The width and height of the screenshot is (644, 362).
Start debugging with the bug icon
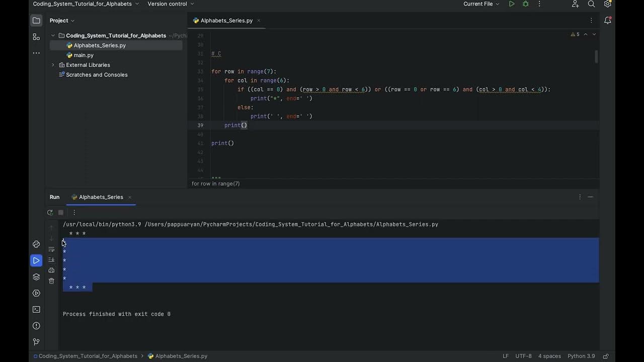[x=526, y=4]
